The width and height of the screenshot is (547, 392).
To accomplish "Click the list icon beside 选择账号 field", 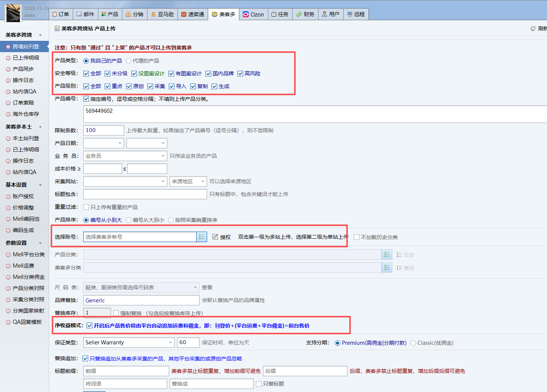I will tap(201, 237).
